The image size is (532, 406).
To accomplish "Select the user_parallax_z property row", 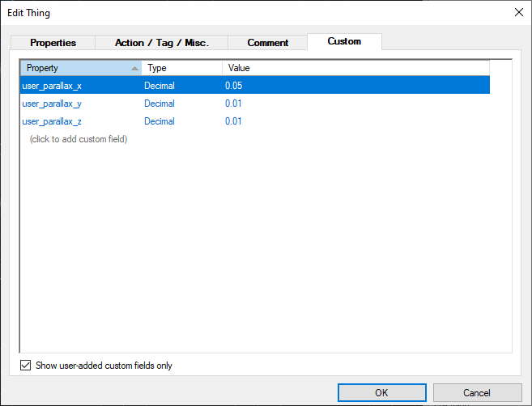I will [255, 121].
